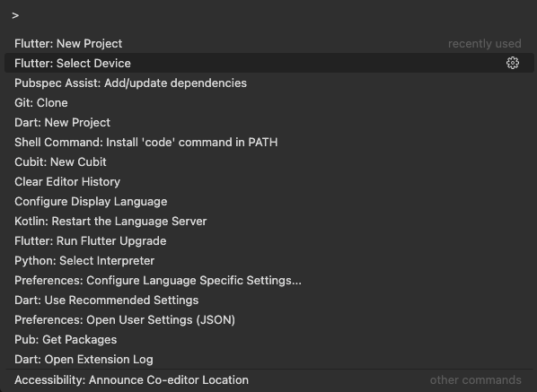Apply Dart: Use Recommended Settings
537x392 pixels.
pos(269,300)
